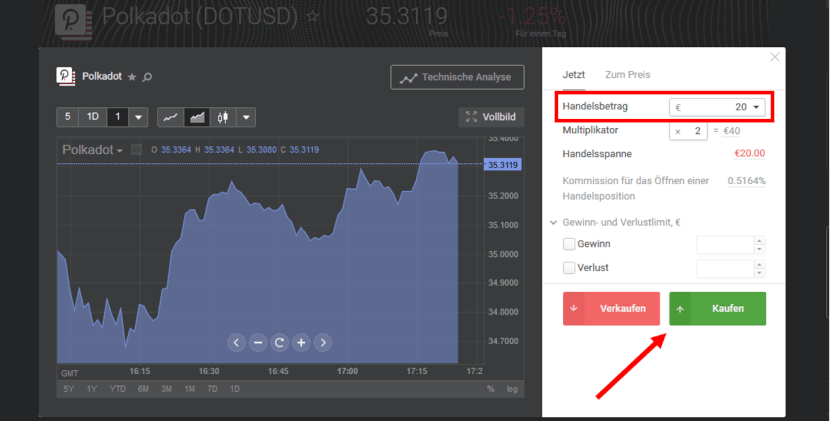Star Polkadot (DOTUSD) in background header
Image resolution: width=830 pixels, height=421 pixels.
pyautogui.click(x=313, y=16)
